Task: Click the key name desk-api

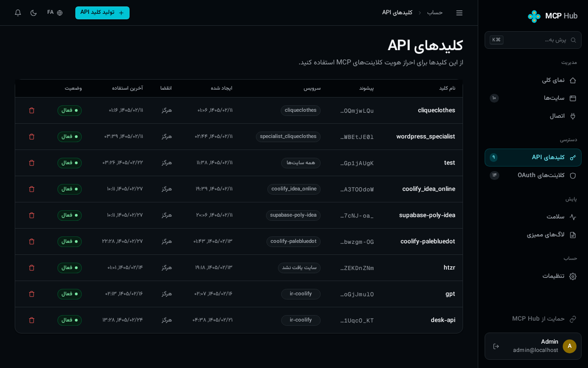Action: point(443,320)
